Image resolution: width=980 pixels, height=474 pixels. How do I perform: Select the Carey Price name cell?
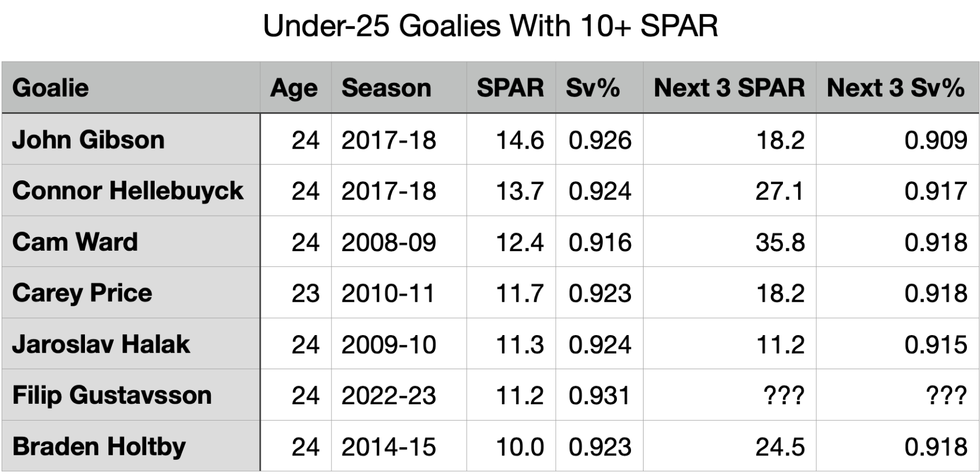click(82, 293)
